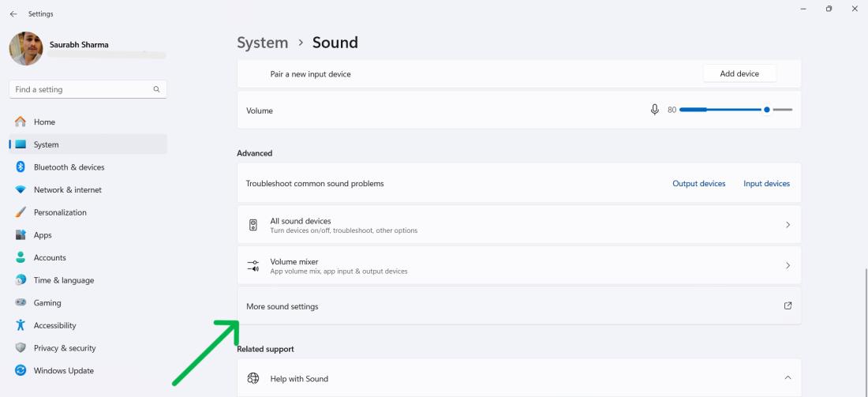This screenshot has width=868, height=397.
Task: Click the Gaming controller icon
Action: point(21,303)
